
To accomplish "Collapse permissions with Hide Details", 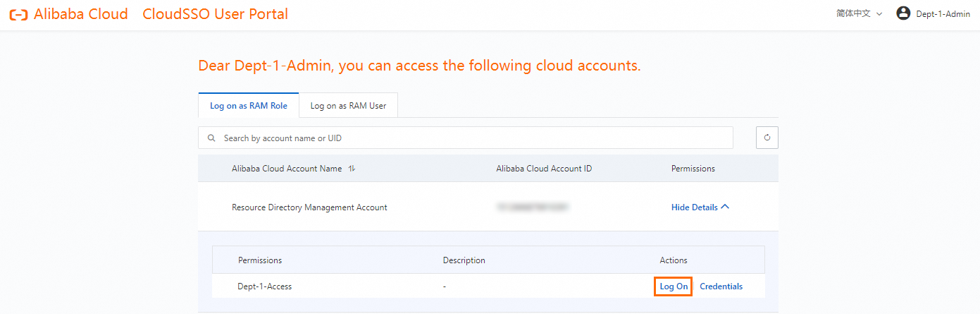I will pyautogui.click(x=700, y=207).
